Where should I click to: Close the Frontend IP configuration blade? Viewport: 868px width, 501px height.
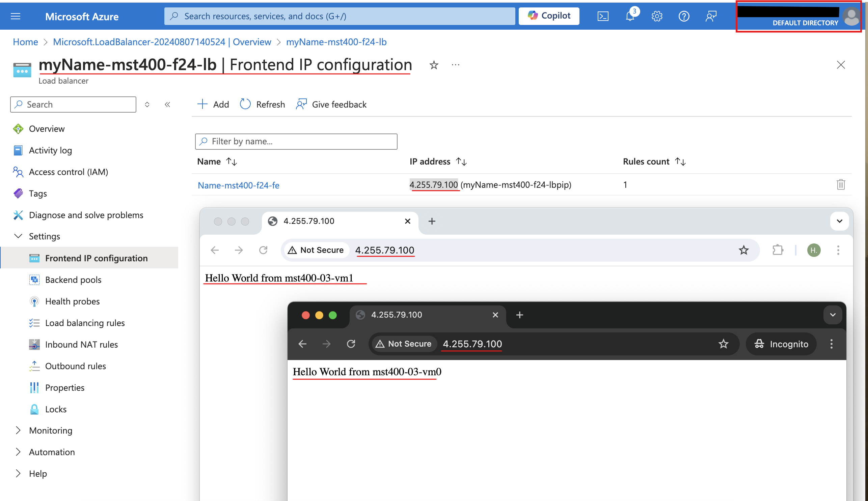tap(841, 65)
